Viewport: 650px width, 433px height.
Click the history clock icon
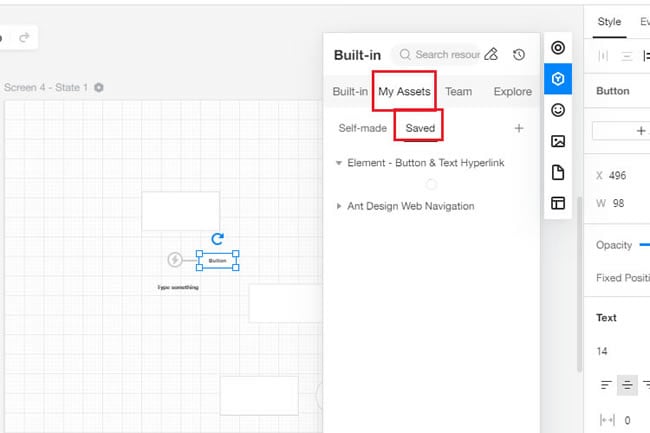click(x=519, y=55)
